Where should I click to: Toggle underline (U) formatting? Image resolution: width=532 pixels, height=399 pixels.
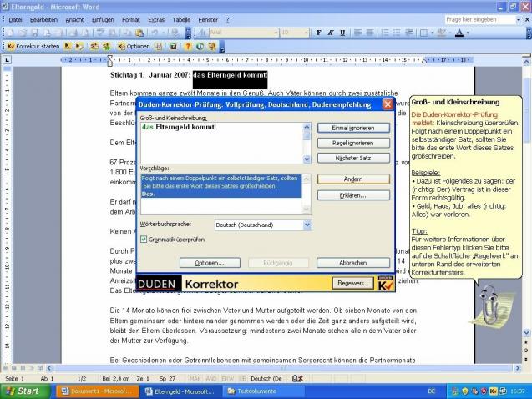point(342,33)
